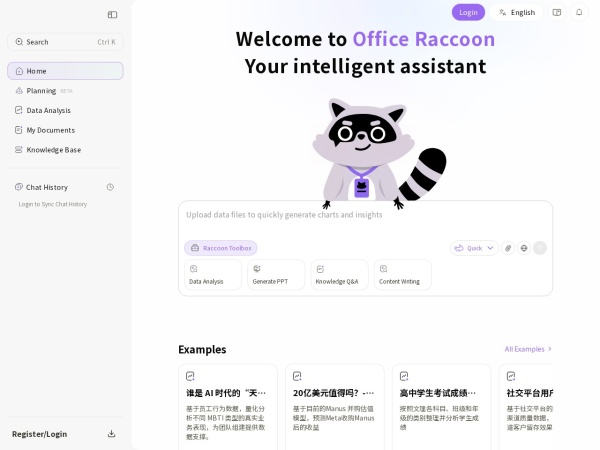
Task: Open Raccoon Toolbox
Action: coord(221,248)
